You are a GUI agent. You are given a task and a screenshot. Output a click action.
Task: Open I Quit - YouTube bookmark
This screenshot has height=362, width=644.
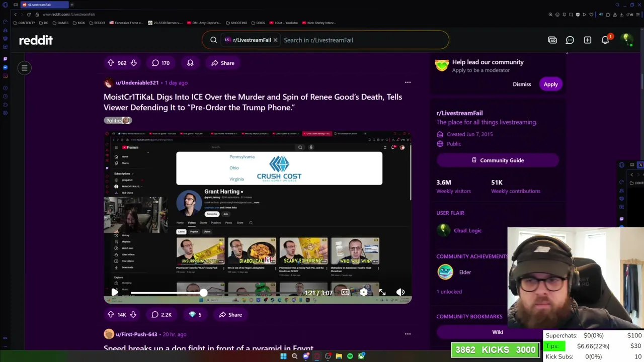[x=283, y=23]
